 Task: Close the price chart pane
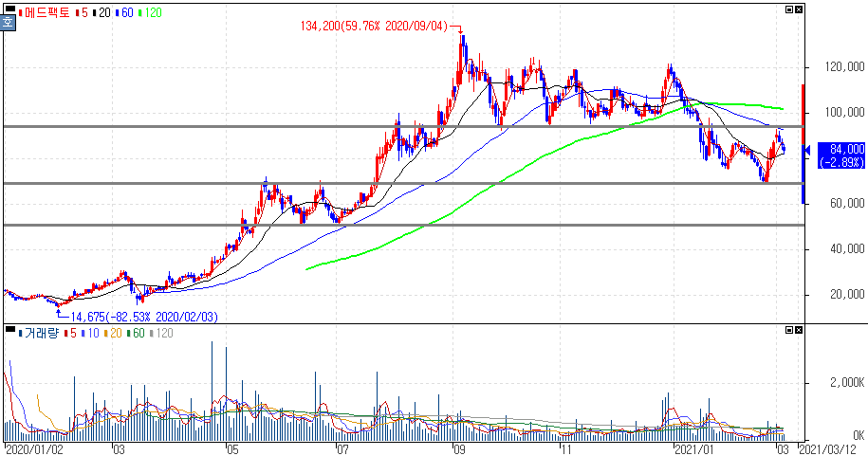(798, 9)
